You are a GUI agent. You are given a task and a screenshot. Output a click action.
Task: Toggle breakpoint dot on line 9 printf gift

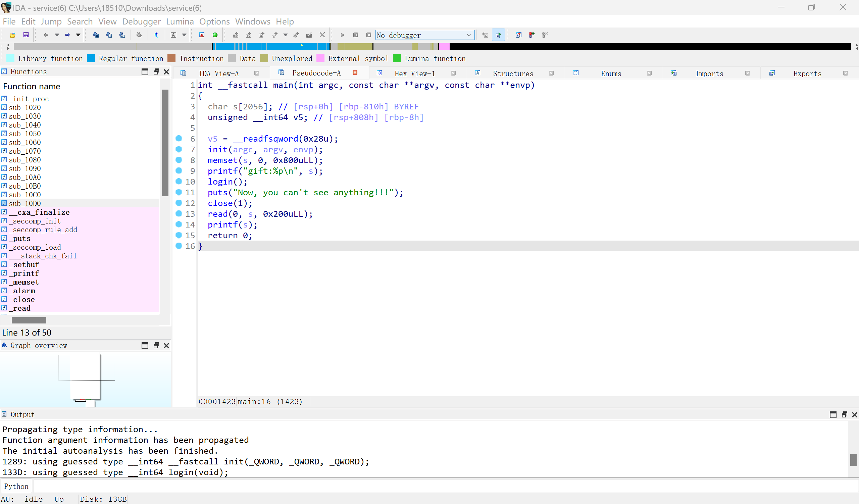(x=179, y=170)
